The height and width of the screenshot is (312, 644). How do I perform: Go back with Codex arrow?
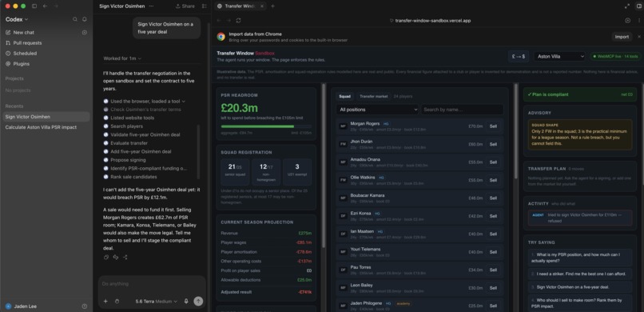click(46, 6)
